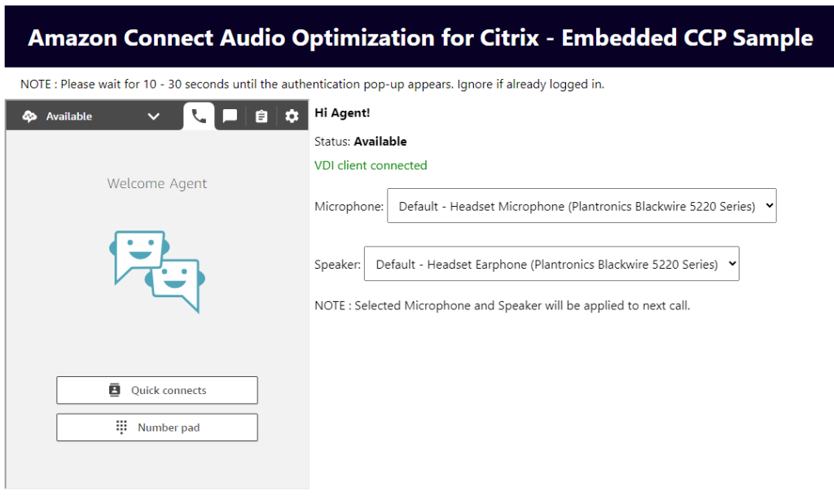Open the chat channel icon
The height and width of the screenshot is (504, 834).
[x=229, y=116]
